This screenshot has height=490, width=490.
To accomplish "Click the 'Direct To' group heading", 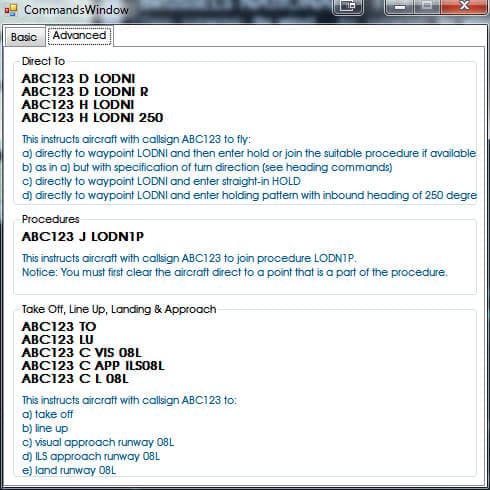I will [x=43, y=61].
